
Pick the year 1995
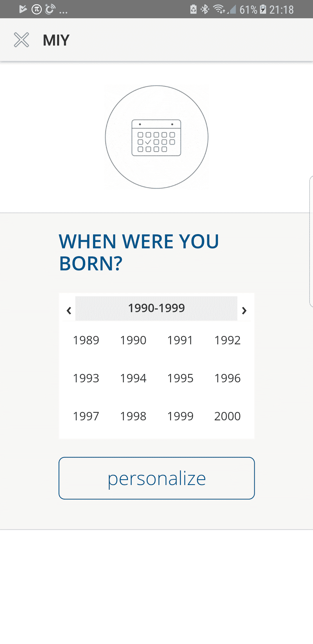point(180,378)
